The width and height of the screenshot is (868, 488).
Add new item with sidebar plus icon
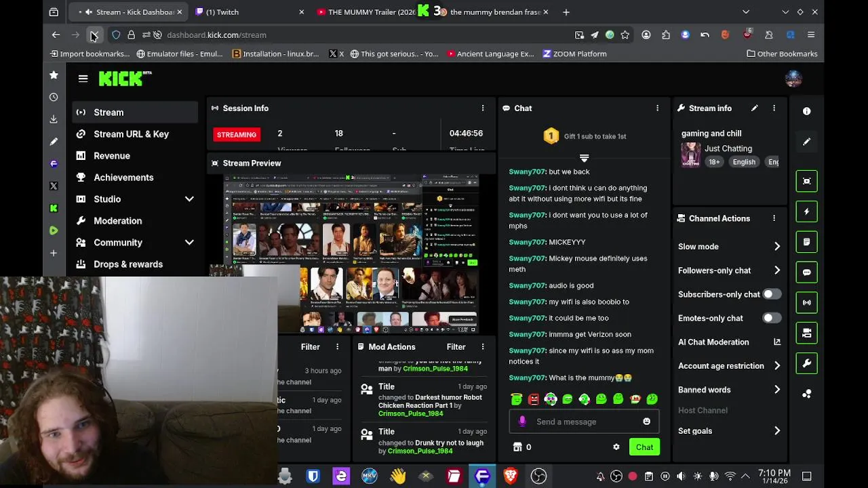[54, 253]
